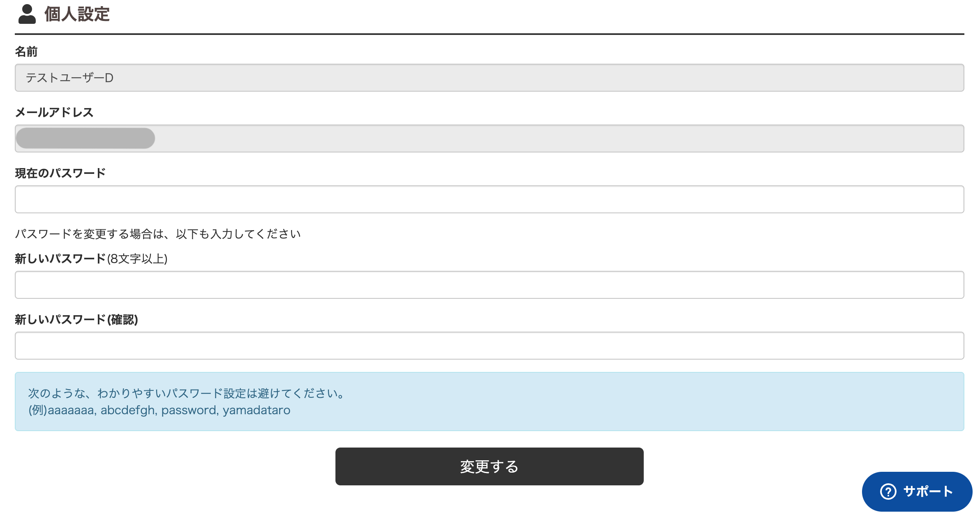Click the メールアドレス label
The height and width of the screenshot is (517, 980).
pyautogui.click(x=54, y=113)
